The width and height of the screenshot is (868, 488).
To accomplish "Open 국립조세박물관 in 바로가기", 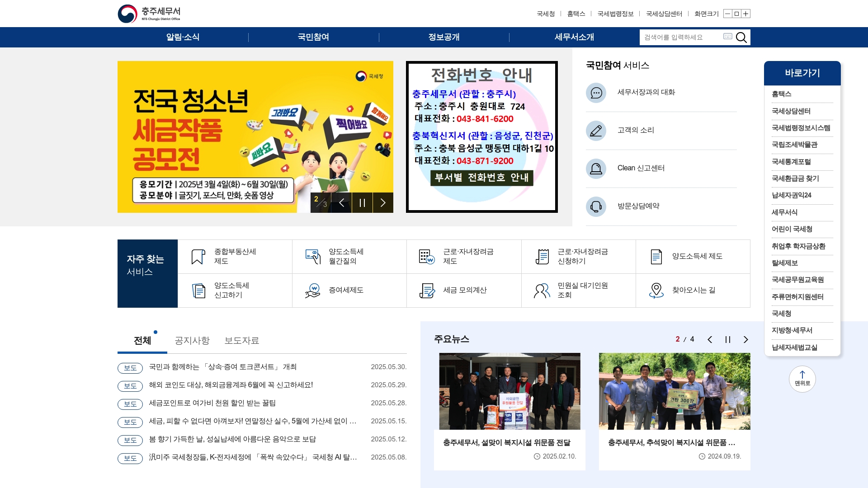I will 794,145.
